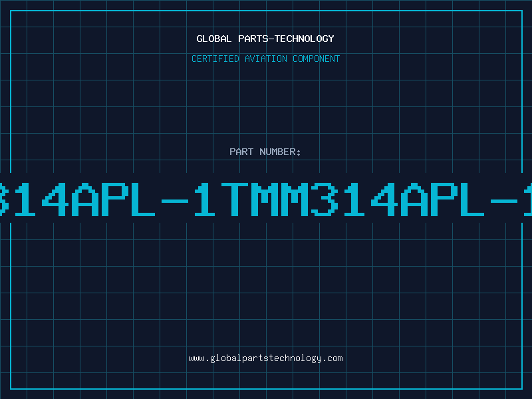Viewport: 532px width, 399px height.
Task: Select the CERTIFIED AVIATION COMPONENT subtitle
Action: tap(265, 59)
